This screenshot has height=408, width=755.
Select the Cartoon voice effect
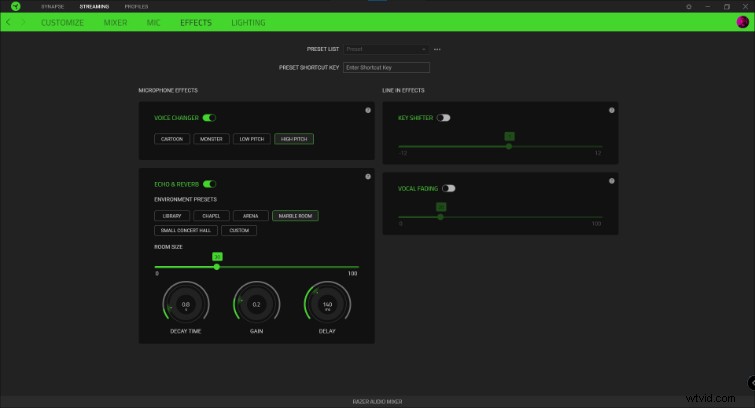172,139
